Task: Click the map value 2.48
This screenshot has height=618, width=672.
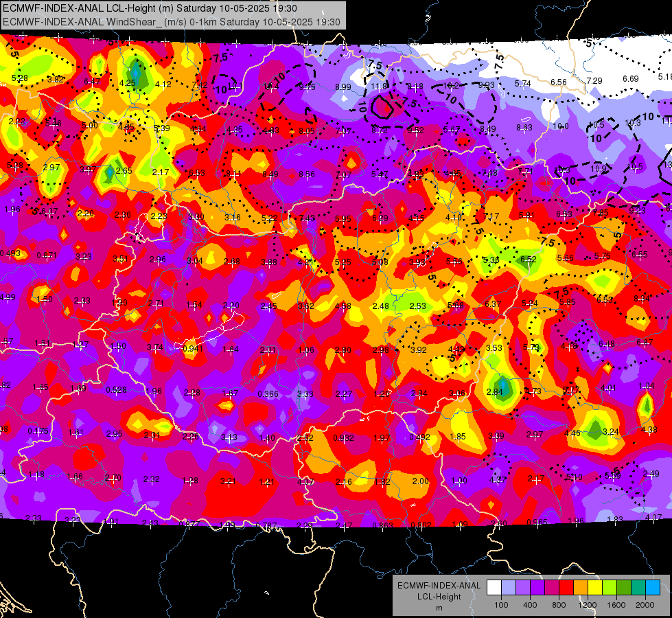Action: [x=381, y=306]
